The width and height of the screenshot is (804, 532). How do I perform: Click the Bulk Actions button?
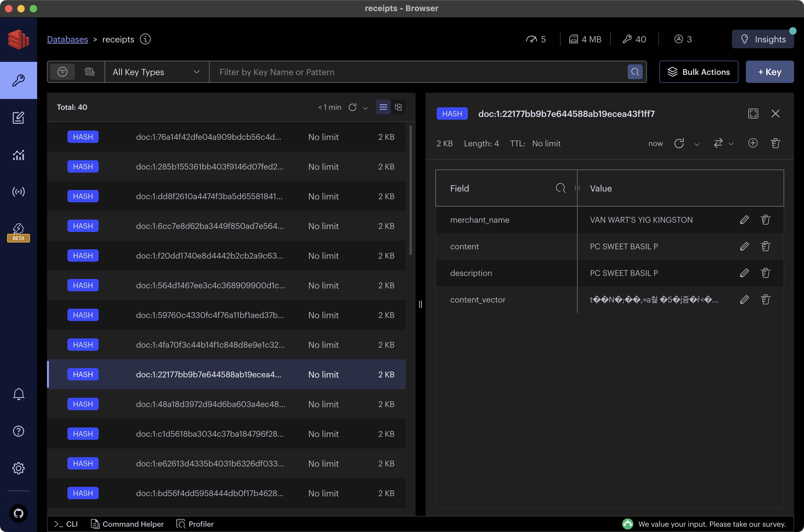tap(699, 72)
